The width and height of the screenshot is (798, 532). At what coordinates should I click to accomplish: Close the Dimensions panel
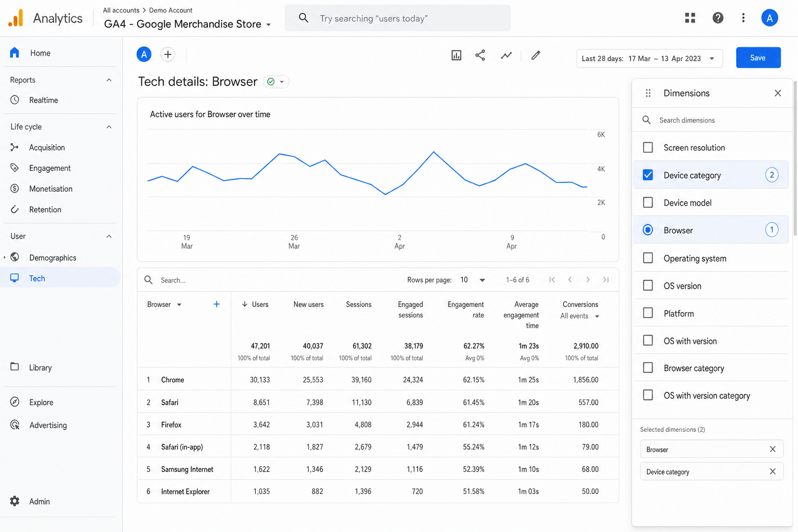tap(778, 93)
